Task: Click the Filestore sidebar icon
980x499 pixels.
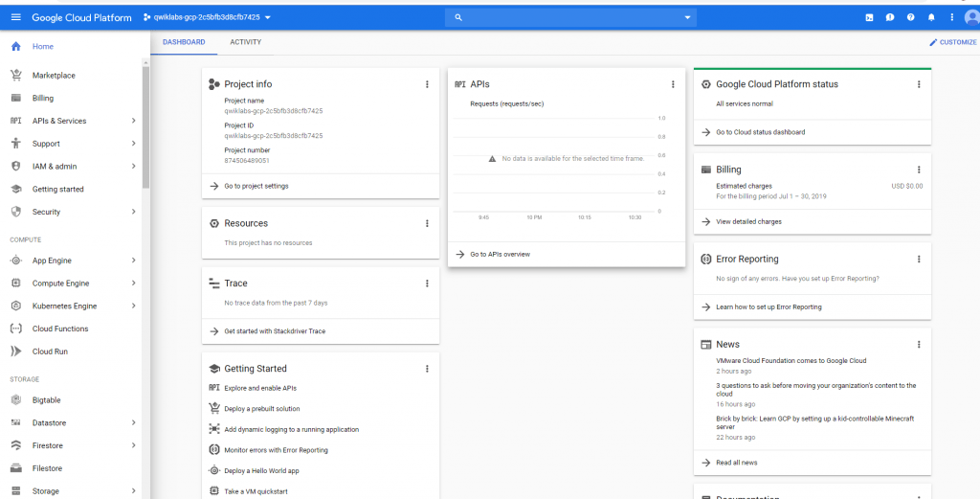Action: (16, 467)
